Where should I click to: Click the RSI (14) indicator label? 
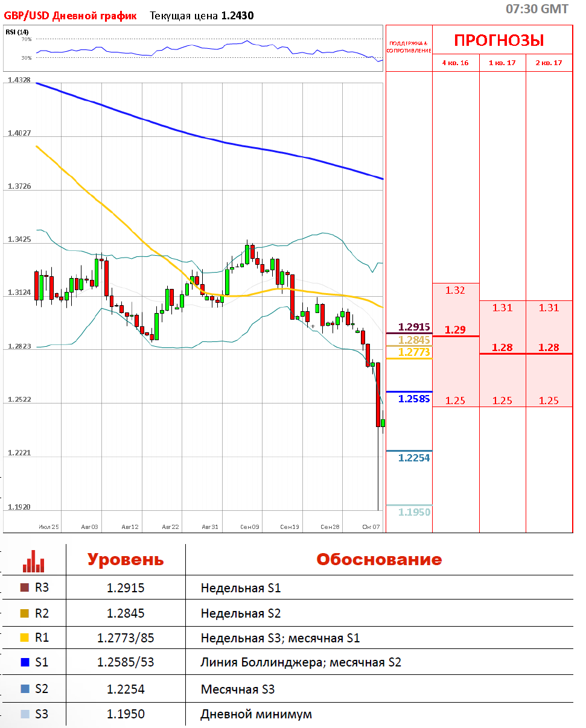[17, 31]
